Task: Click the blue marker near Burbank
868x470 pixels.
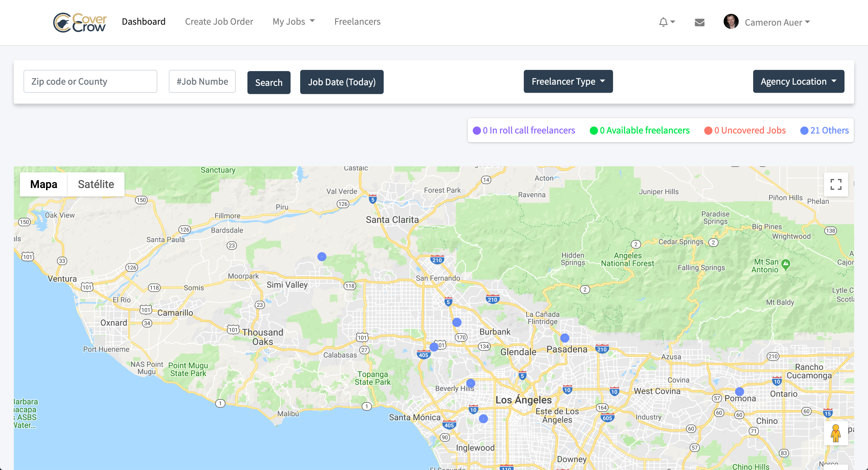Action: tap(457, 322)
